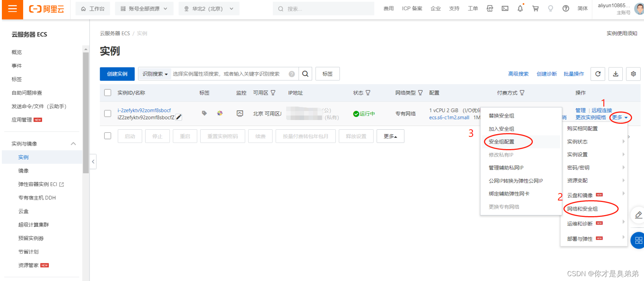Click the search magnifier button

point(305,74)
